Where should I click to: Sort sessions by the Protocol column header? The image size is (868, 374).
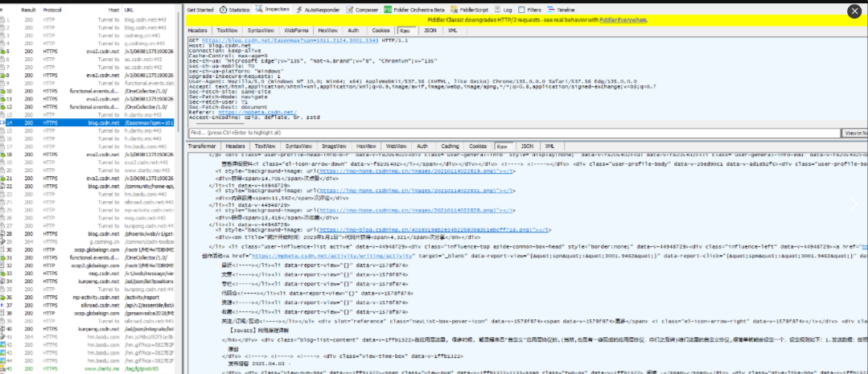(x=52, y=10)
